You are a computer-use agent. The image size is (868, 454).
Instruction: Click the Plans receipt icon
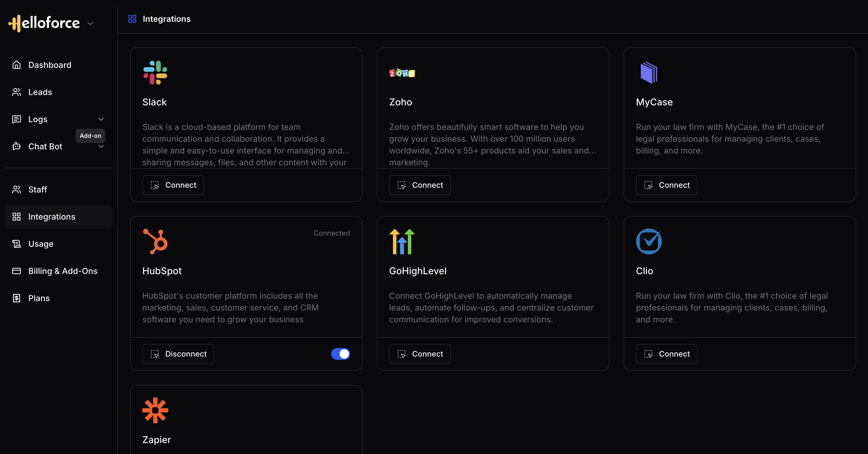pyautogui.click(x=17, y=298)
